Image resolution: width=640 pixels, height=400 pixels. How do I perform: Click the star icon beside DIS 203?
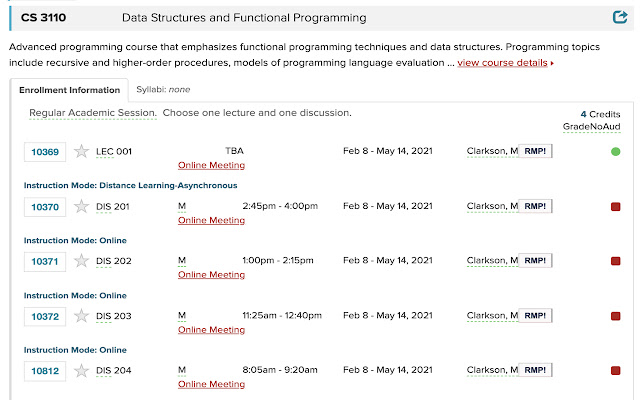pyautogui.click(x=81, y=317)
